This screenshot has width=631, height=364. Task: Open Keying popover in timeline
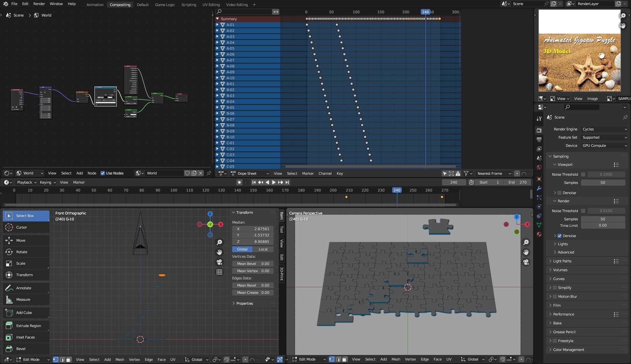point(48,182)
